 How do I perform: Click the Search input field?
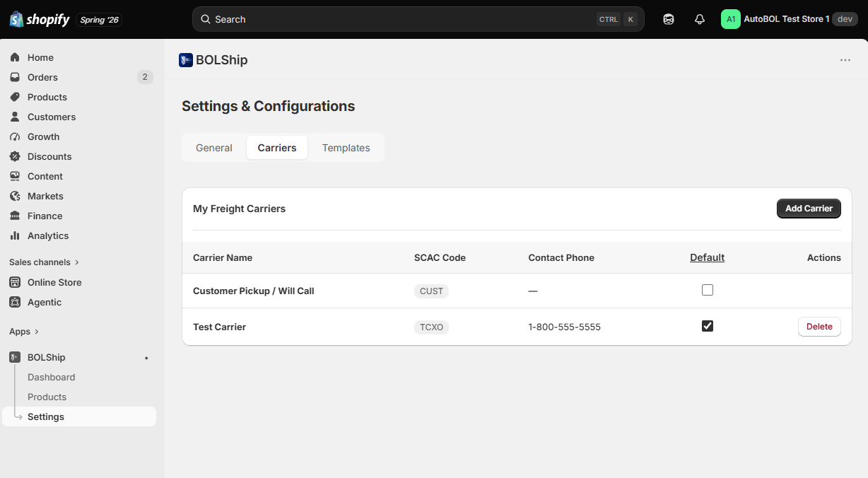(x=418, y=19)
